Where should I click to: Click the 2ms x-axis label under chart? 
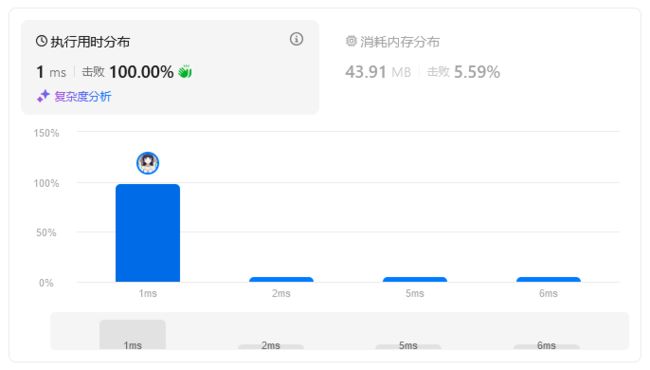tap(281, 293)
